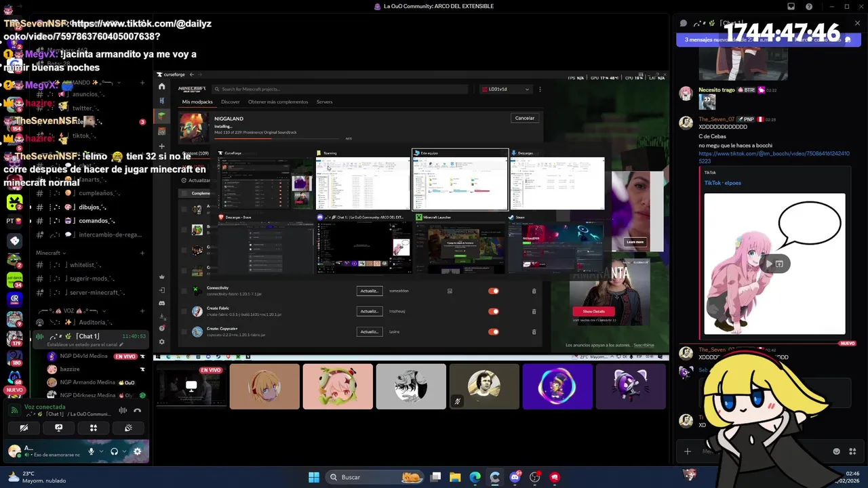Open the intercambio-de-rega channel
The height and width of the screenshot is (488, 868).
90,235
